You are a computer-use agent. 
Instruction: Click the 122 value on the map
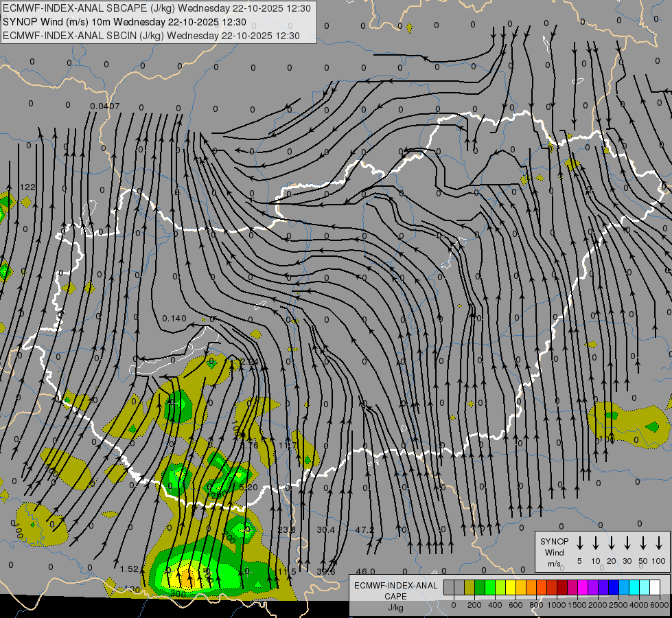pos(27,187)
